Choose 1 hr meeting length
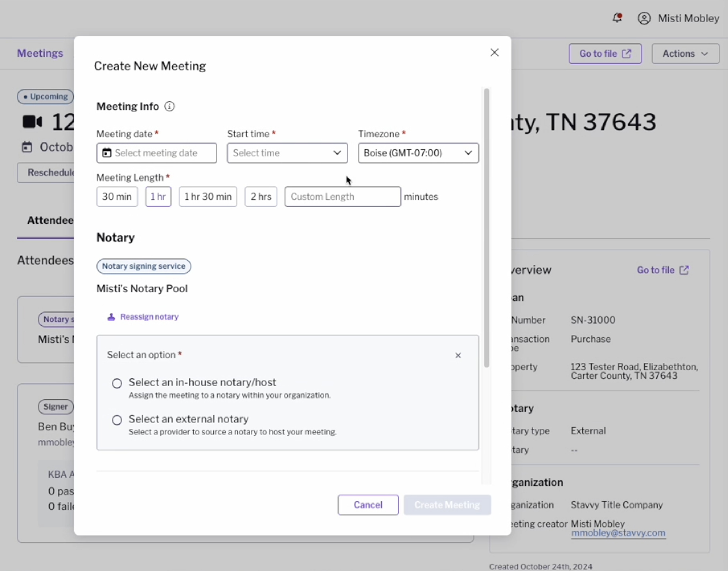The height and width of the screenshot is (571, 728). (x=158, y=197)
